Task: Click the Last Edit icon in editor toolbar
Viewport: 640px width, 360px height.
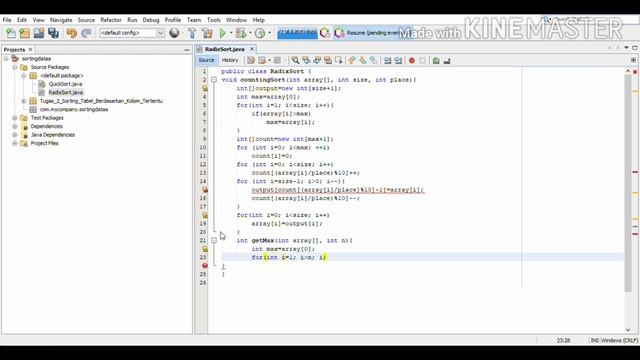Action: point(251,60)
